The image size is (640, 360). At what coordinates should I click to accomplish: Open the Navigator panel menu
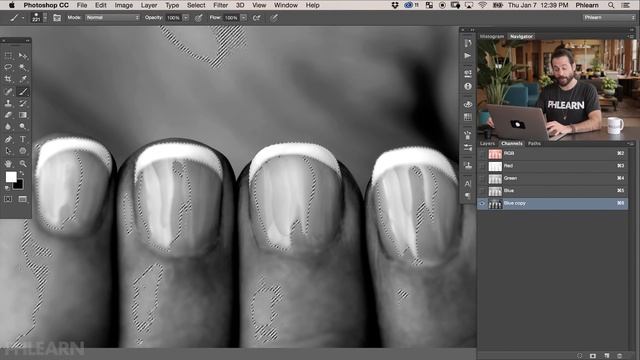[x=630, y=36]
